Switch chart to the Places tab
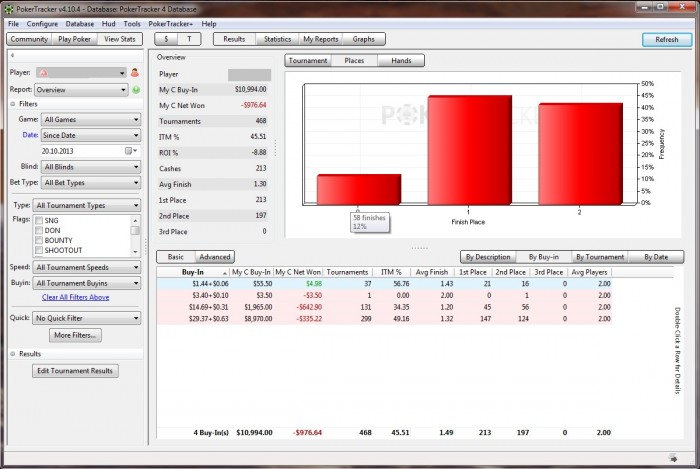 click(354, 61)
